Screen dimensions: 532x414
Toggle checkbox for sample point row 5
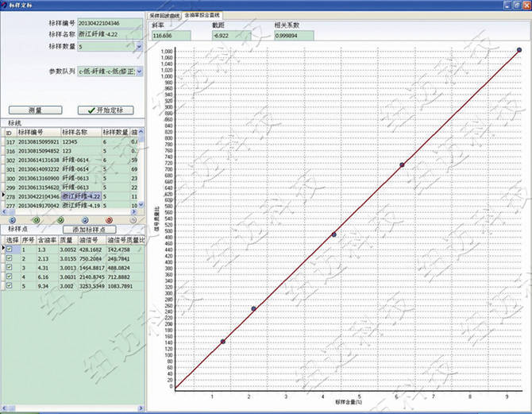tap(9, 285)
